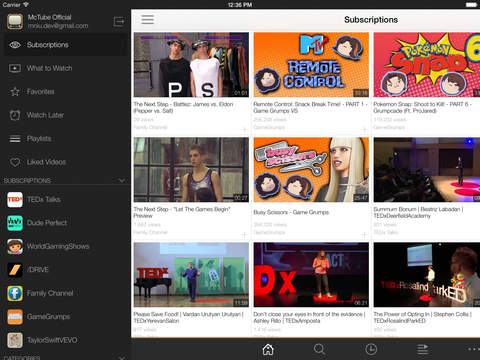Click the /DRIVE channel logo

(x=15, y=270)
